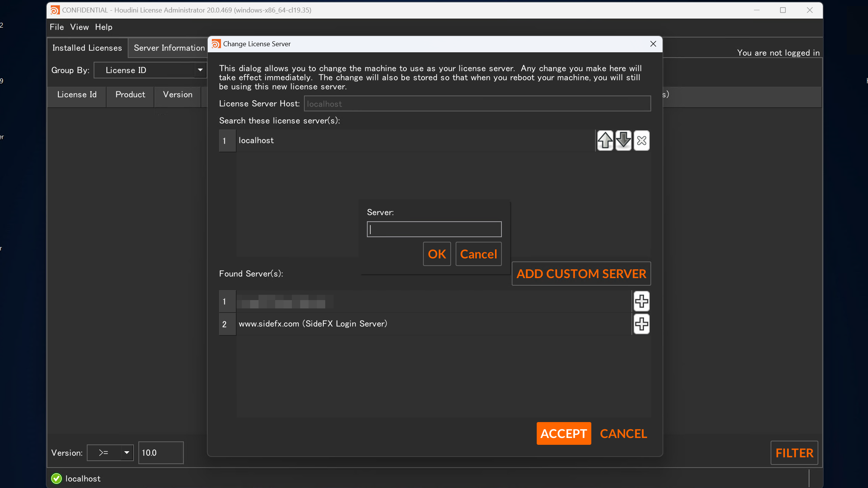This screenshot has width=868, height=488.
Task: Click the Version value field showing 10.0
Action: 161,453
